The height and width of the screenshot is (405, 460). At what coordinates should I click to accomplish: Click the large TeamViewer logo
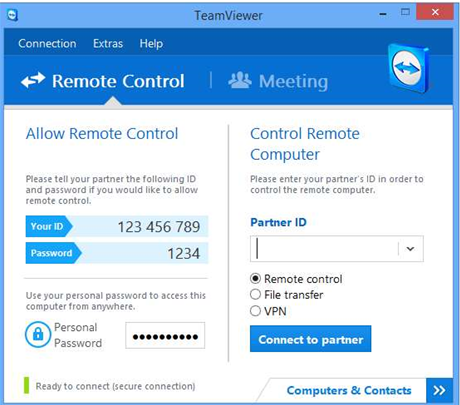(409, 68)
